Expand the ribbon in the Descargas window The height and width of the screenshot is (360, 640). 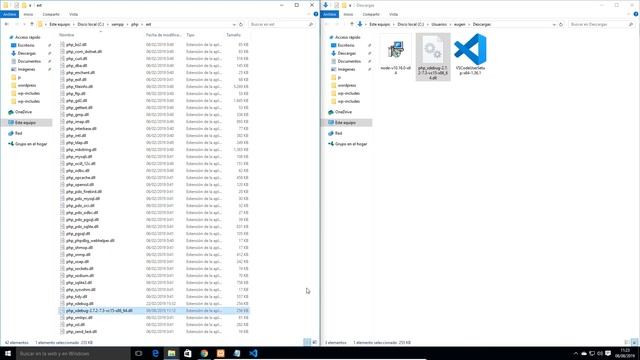[629, 14]
